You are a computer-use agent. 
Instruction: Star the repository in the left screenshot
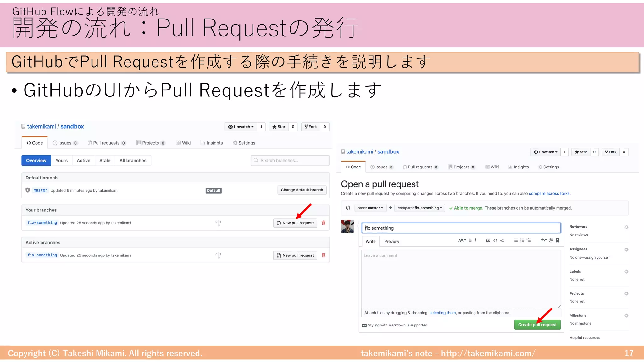pyautogui.click(x=279, y=127)
